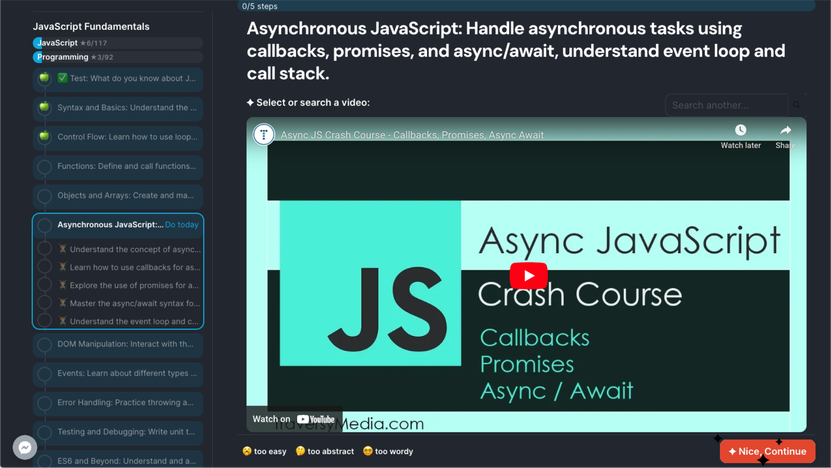Open the Events: Learn about different types lesson
The width and height of the screenshot is (831, 468).
118,374
